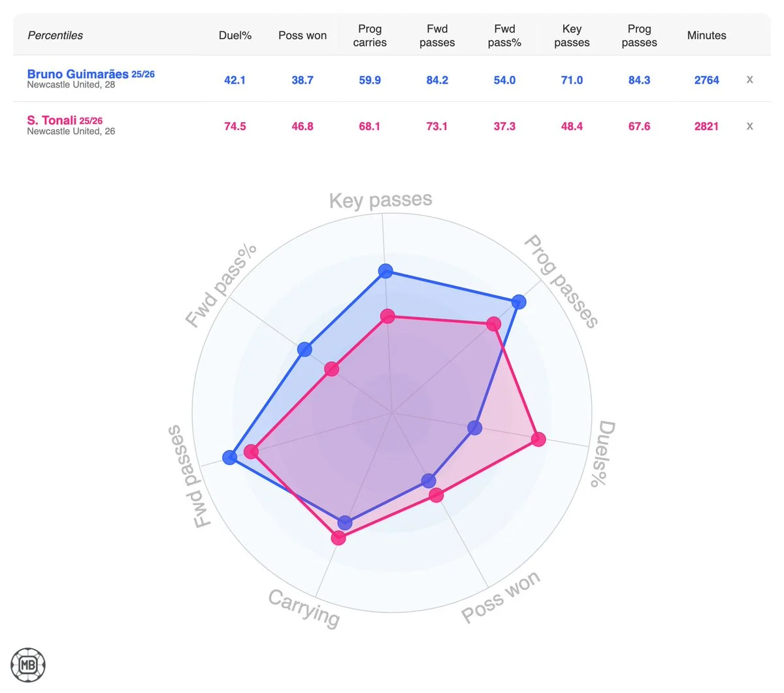Click the Prog carries column header

tap(370, 35)
